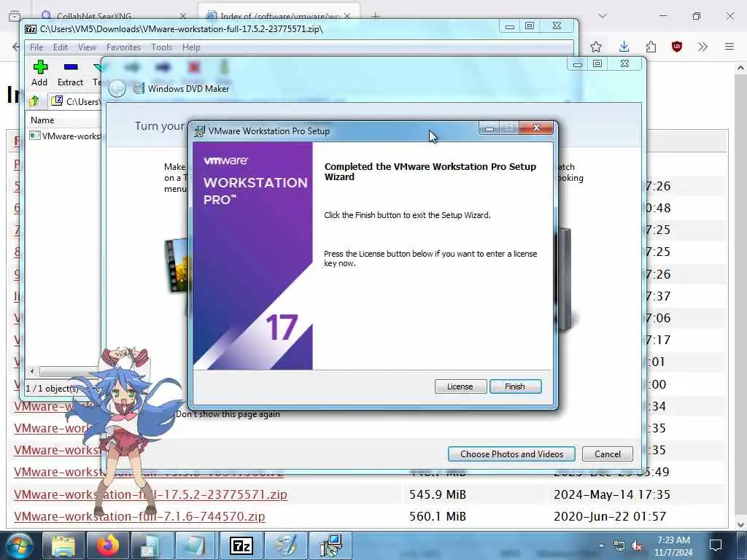Show hidden system tray icons arrow
Viewport: 747px width, 560px height.
[x=601, y=545]
